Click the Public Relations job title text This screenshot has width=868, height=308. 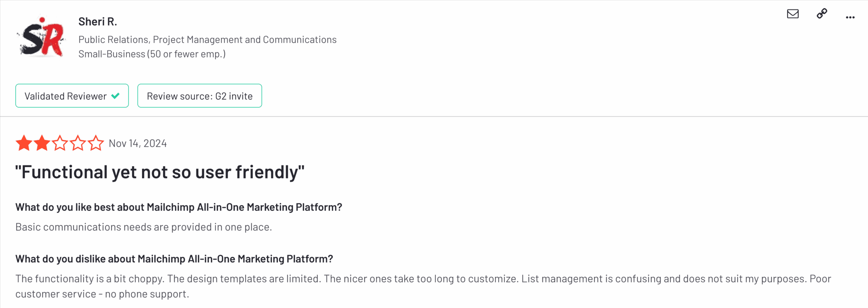[208, 39]
